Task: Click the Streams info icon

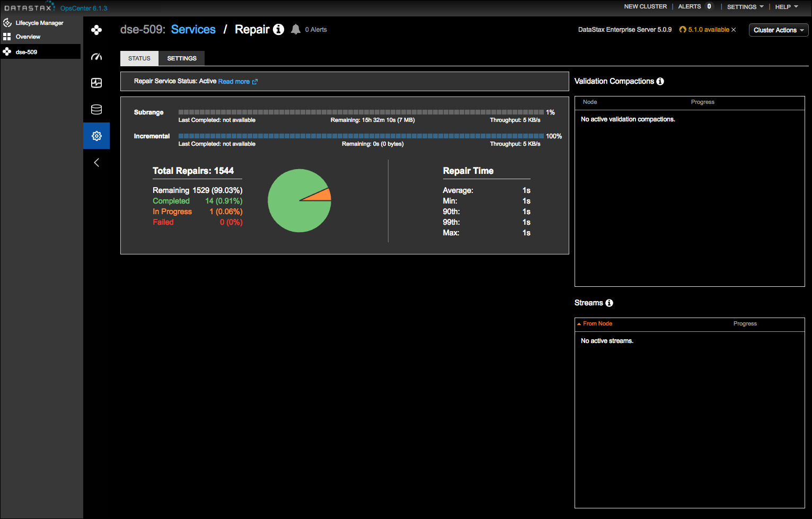Action: click(609, 303)
